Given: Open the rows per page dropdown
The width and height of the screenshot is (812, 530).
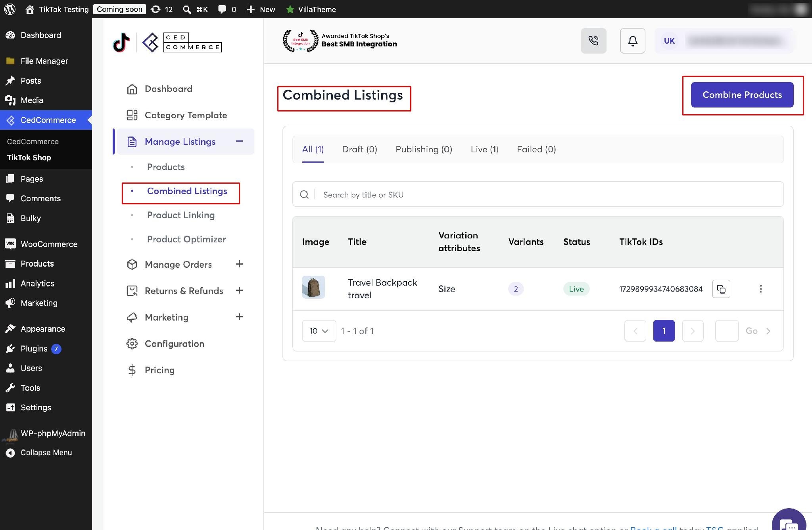Looking at the screenshot, I should point(319,331).
